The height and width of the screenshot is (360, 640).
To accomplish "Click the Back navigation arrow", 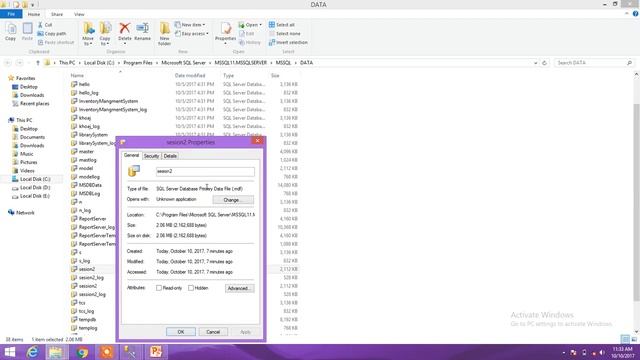I will tap(8, 63).
